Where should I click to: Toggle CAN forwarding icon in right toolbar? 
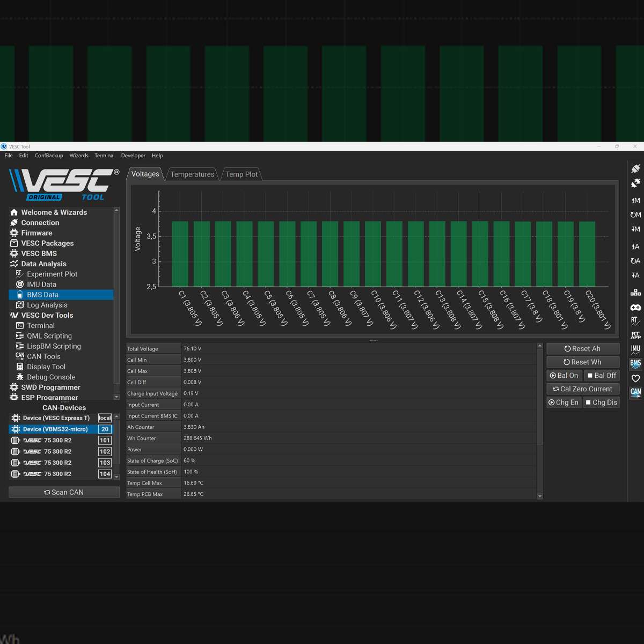pos(635,393)
